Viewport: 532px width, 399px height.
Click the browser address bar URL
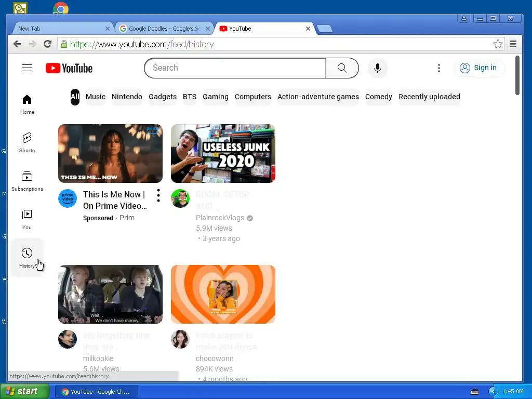142,44
